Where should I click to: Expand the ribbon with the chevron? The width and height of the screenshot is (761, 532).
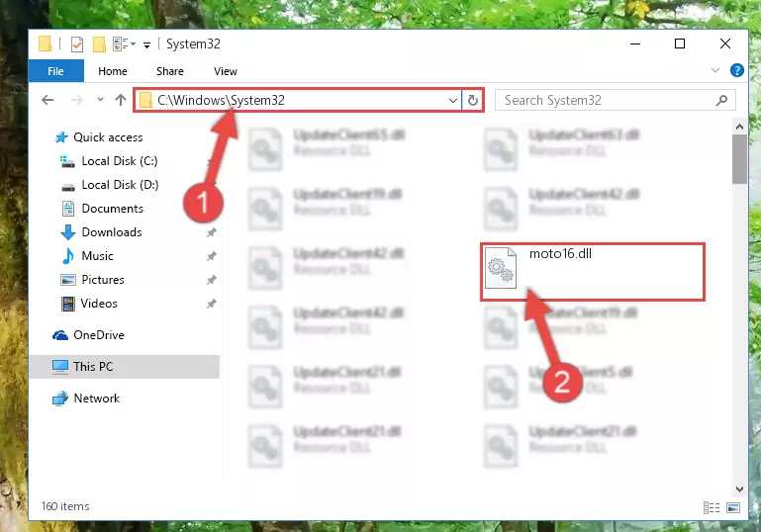coord(714,70)
